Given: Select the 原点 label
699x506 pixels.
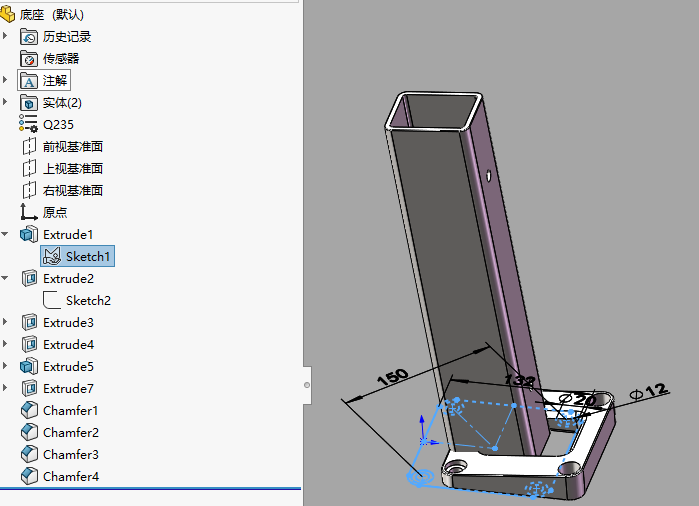Looking at the screenshot, I should pos(55,212).
